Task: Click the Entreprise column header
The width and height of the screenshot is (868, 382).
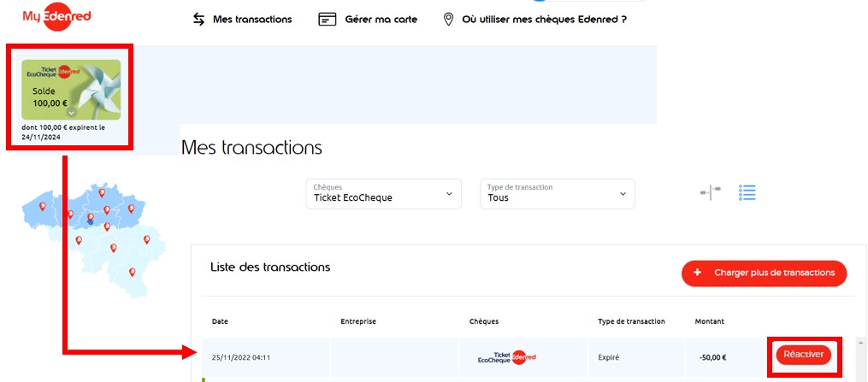Action: (x=358, y=321)
